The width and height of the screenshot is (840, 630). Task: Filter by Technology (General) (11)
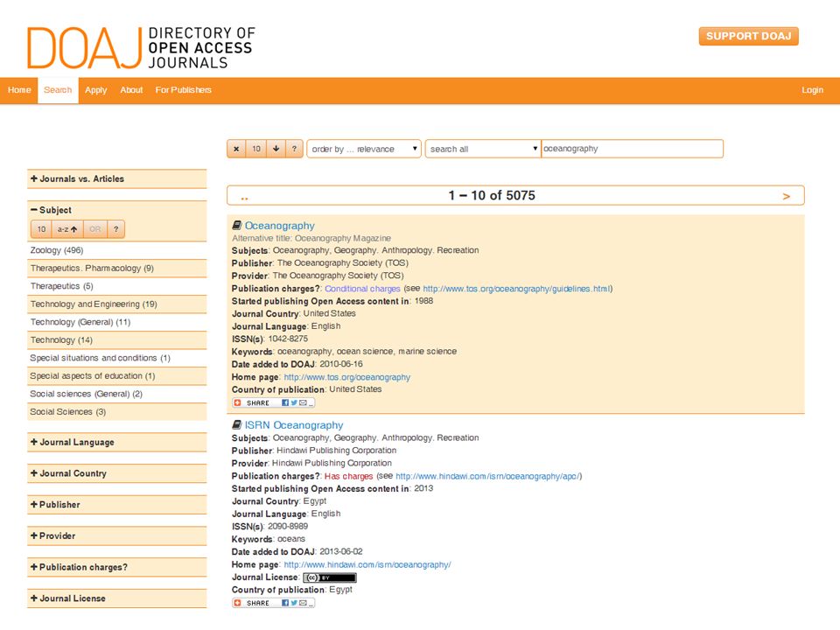[x=116, y=322]
